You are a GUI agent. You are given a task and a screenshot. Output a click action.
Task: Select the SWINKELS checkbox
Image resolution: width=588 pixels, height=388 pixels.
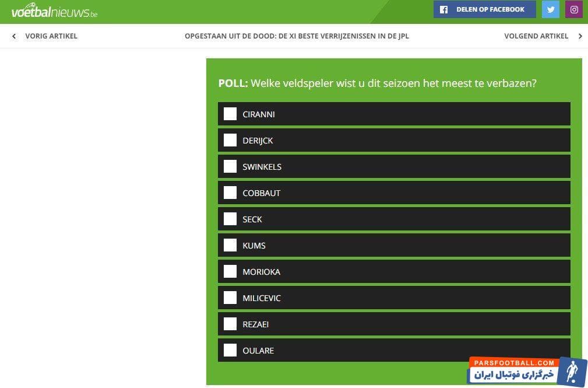pyautogui.click(x=230, y=166)
